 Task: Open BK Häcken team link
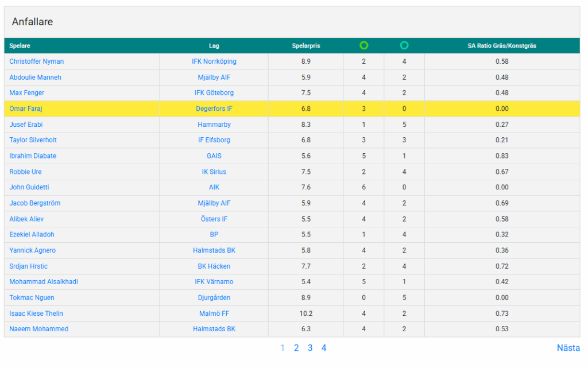214,266
